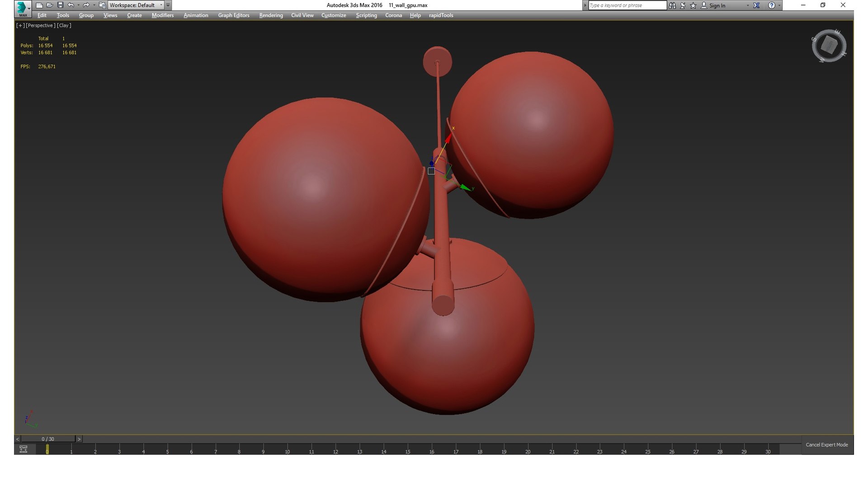Image resolution: width=868 pixels, height=488 pixels.
Task: Open the Corona menu
Action: [393, 15]
